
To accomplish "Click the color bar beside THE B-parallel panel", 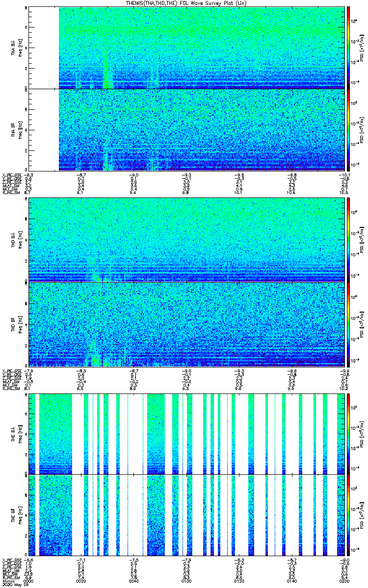I will tap(348, 515).
